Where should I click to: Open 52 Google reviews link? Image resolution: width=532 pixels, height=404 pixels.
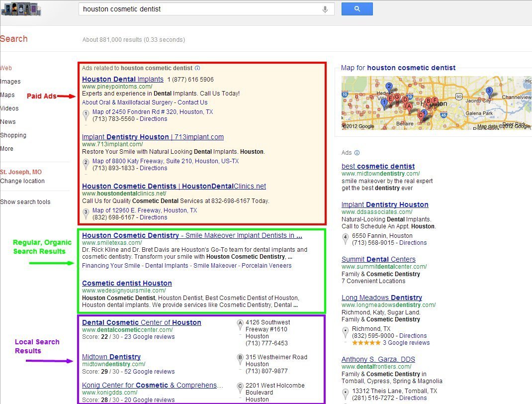click(150, 371)
